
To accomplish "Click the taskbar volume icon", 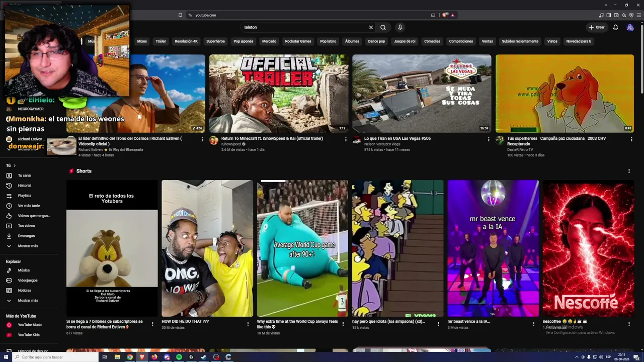I will click(x=601, y=357).
